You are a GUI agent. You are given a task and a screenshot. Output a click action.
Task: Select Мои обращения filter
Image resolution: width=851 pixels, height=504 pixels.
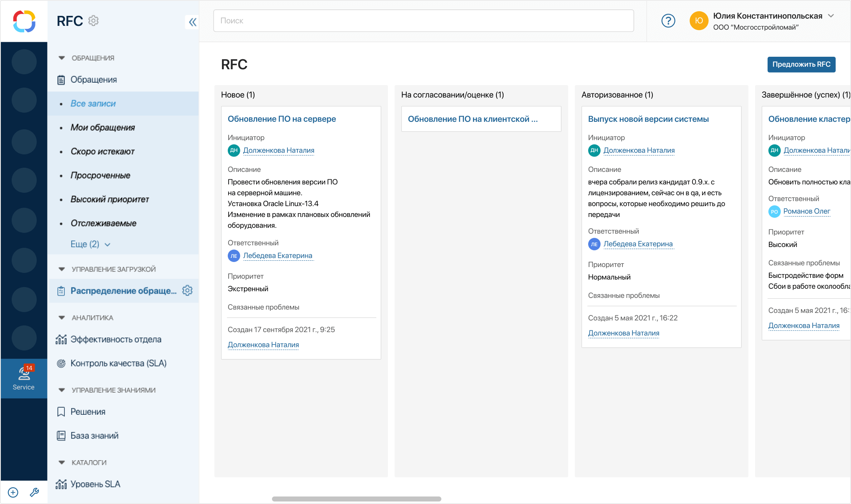(123, 127)
